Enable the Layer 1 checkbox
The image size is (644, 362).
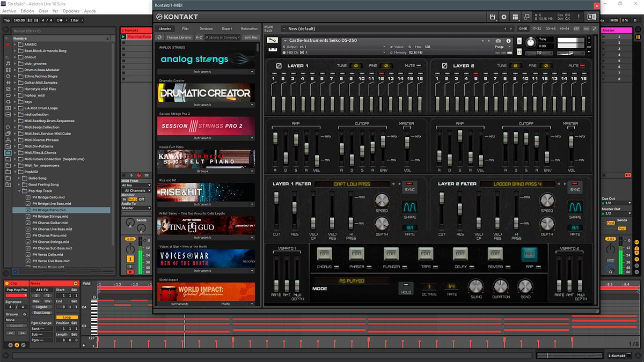tap(279, 66)
